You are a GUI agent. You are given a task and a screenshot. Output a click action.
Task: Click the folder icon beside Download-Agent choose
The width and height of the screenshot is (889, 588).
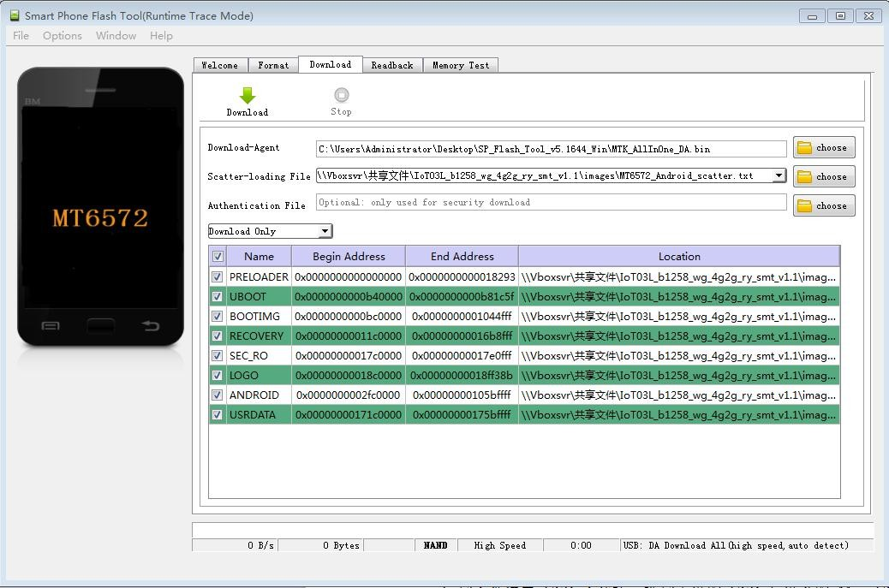[804, 148]
